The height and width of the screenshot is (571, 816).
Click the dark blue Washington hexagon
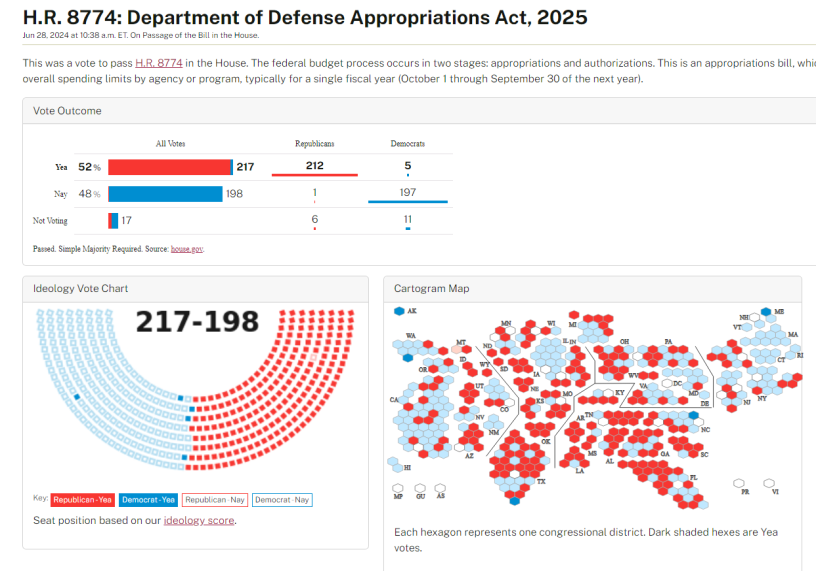(x=408, y=358)
